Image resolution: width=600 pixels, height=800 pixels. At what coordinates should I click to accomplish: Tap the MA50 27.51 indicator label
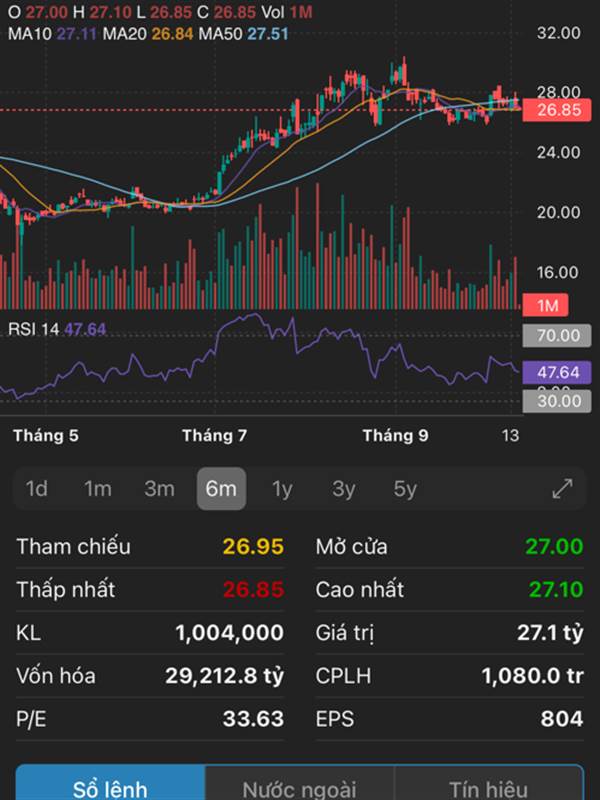click(x=243, y=34)
